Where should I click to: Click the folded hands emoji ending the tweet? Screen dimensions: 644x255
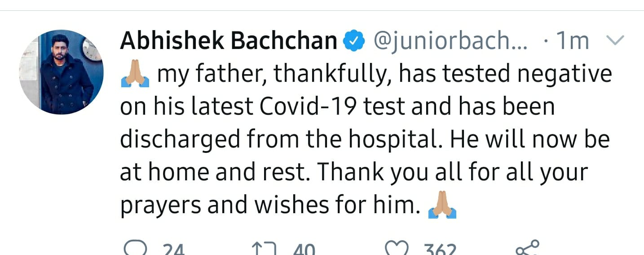[442, 206]
